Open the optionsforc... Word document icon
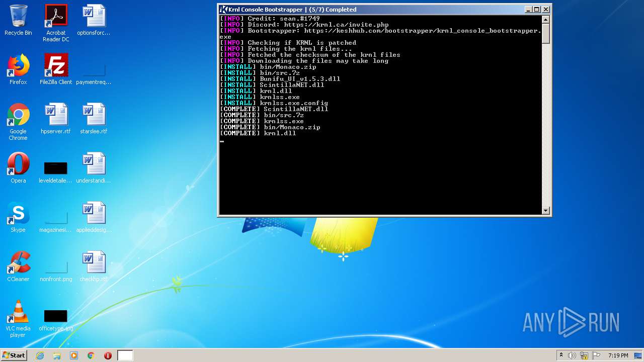The height and width of the screenshot is (362, 644). [x=94, y=20]
